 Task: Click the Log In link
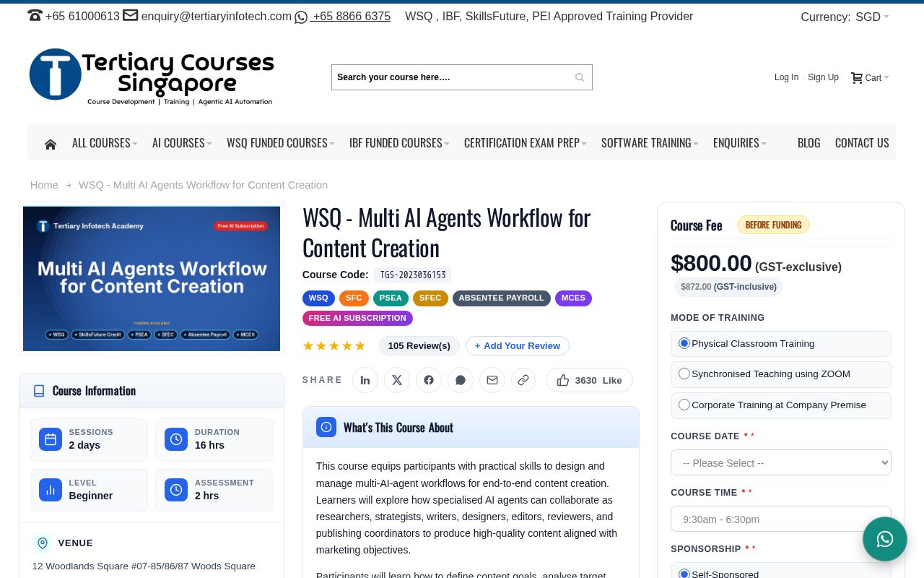click(786, 77)
